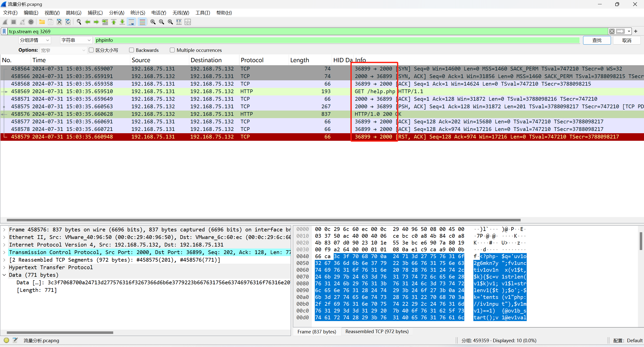Go to the first packet
Viewport: 644px width, 347px height.
click(x=114, y=22)
